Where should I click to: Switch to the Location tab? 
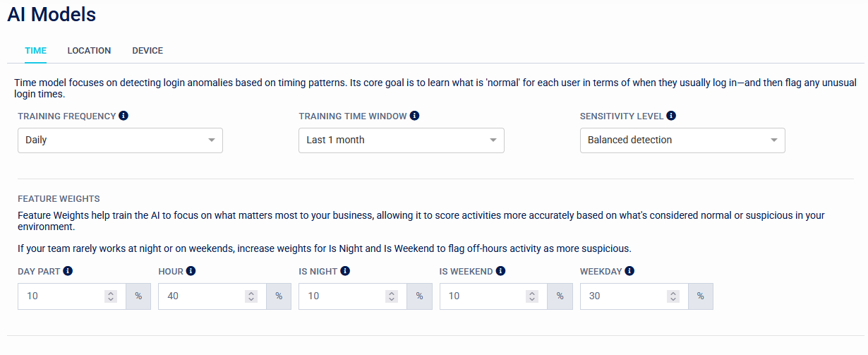click(x=89, y=51)
